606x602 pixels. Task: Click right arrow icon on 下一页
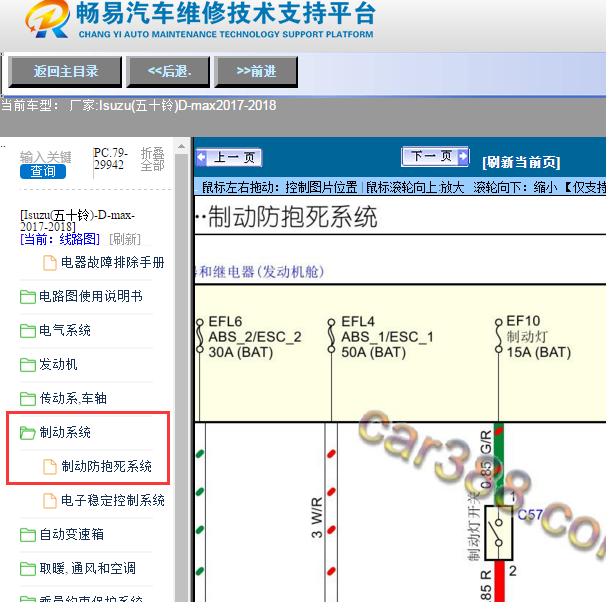pos(463,156)
